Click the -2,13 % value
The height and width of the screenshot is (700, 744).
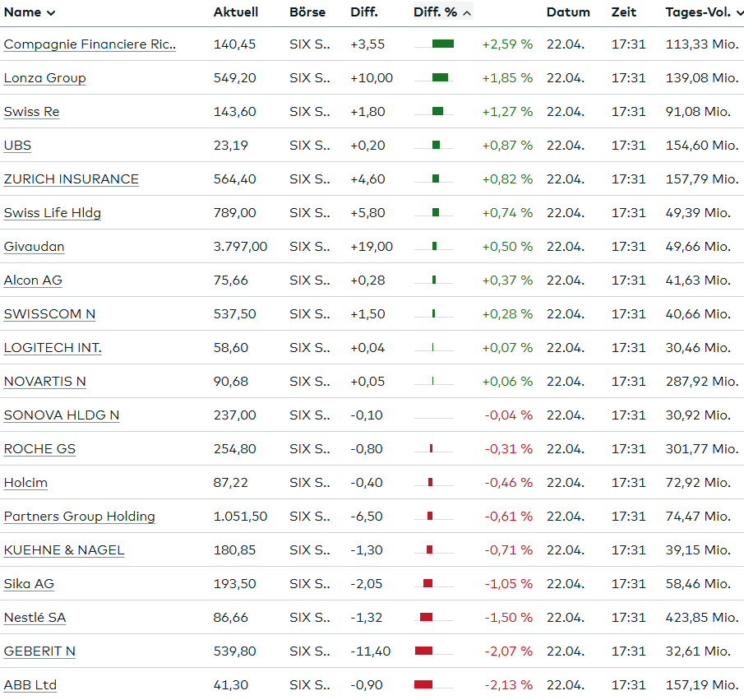pos(509,685)
